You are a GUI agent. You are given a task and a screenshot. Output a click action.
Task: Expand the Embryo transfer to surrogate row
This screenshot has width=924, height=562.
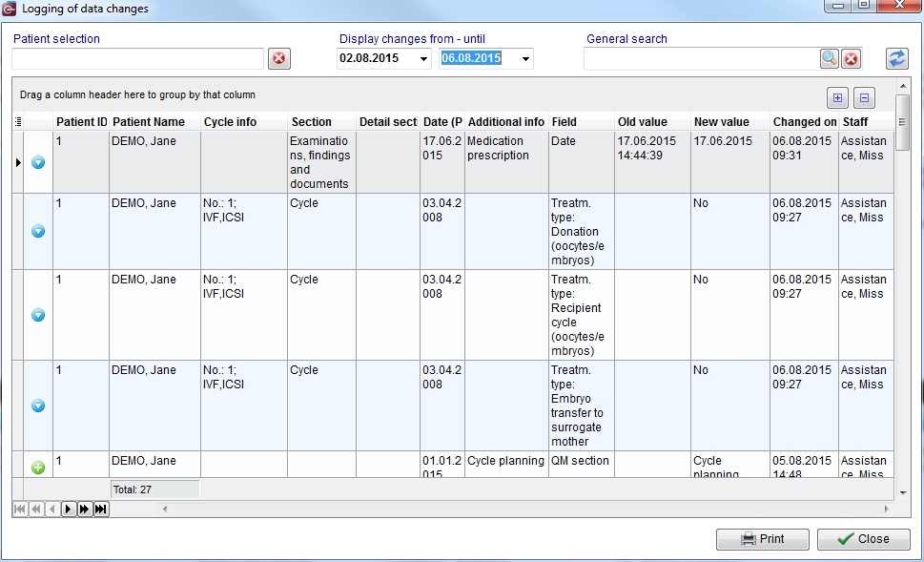coord(38,406)
